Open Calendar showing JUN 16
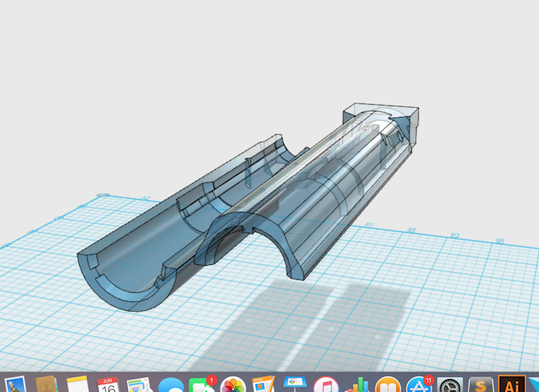539x392 pixels. (x=108, y=384)
